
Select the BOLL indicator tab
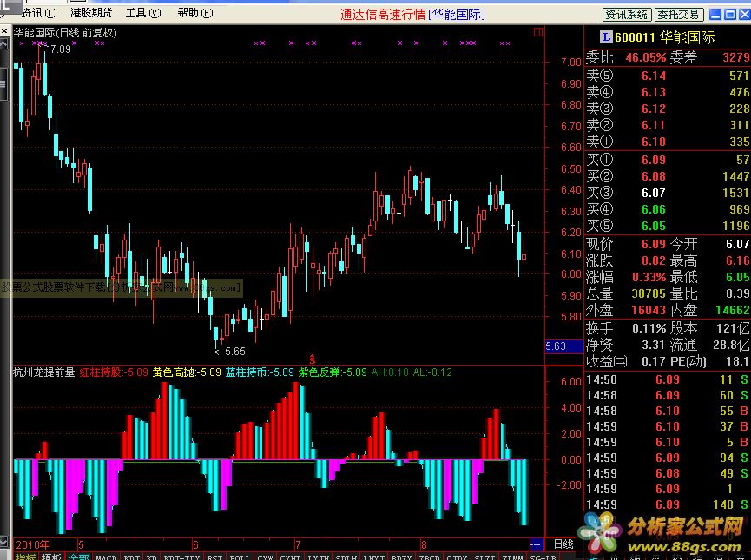(240, 557)
